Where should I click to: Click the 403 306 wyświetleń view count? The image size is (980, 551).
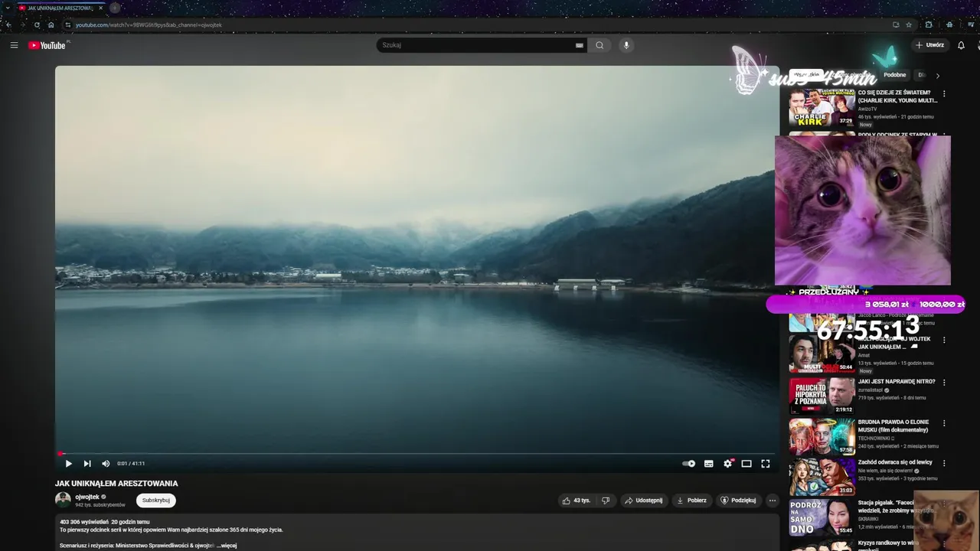click(x=83, y=522)
